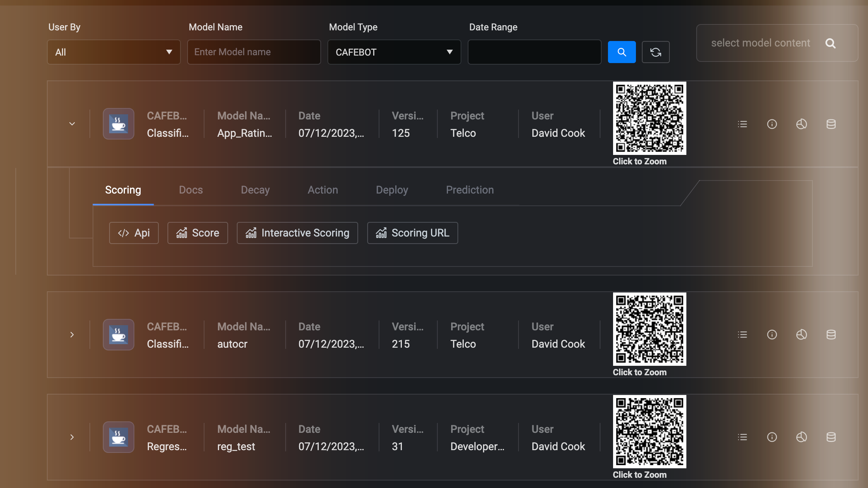Zoom the QR code of autocr row
The width and height of the screenshot is (868, 488).
click(x=649, y=329)
